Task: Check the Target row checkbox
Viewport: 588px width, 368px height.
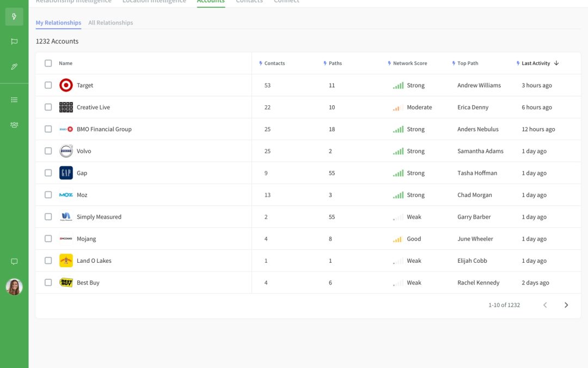Action: tap(48, 85)
